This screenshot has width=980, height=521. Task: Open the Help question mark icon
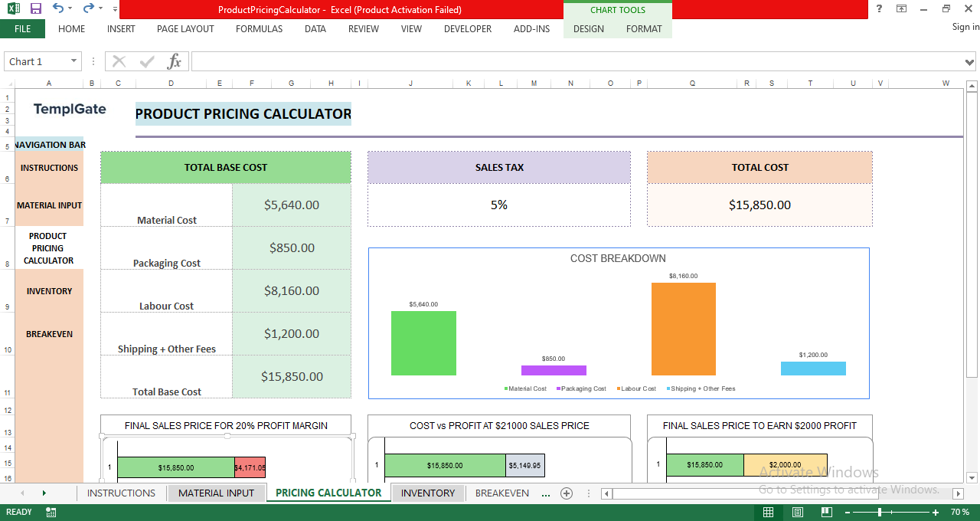(879, 9)
